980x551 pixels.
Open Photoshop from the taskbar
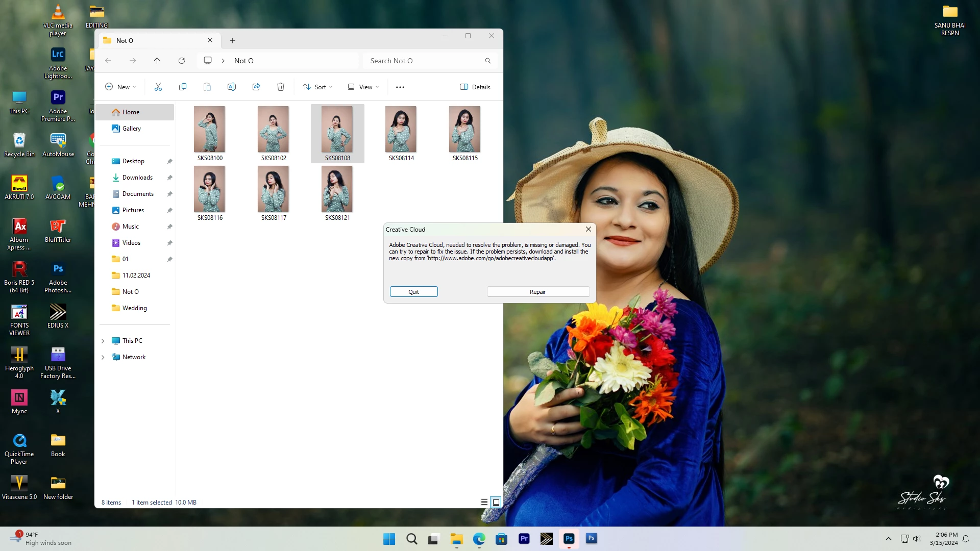pos(569,539)
